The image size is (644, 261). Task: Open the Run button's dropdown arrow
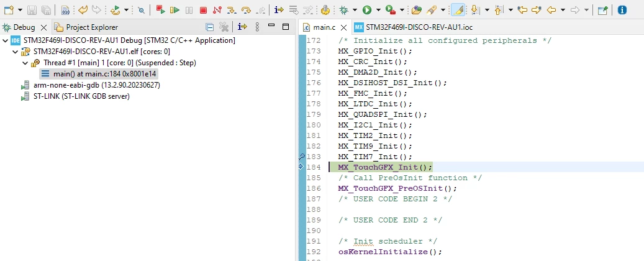(378, 10)
